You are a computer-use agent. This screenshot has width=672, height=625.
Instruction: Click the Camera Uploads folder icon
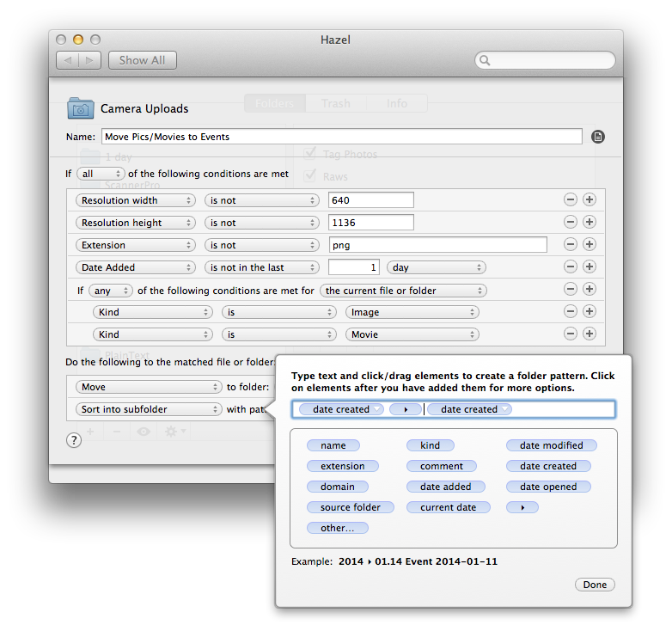(81, 108)
